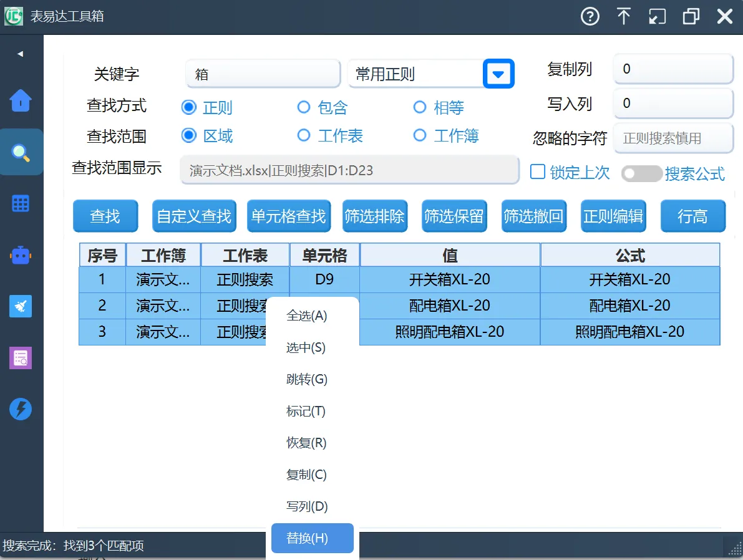Select the 正则 search mode radio
The image size is (743, 560).
188,107
